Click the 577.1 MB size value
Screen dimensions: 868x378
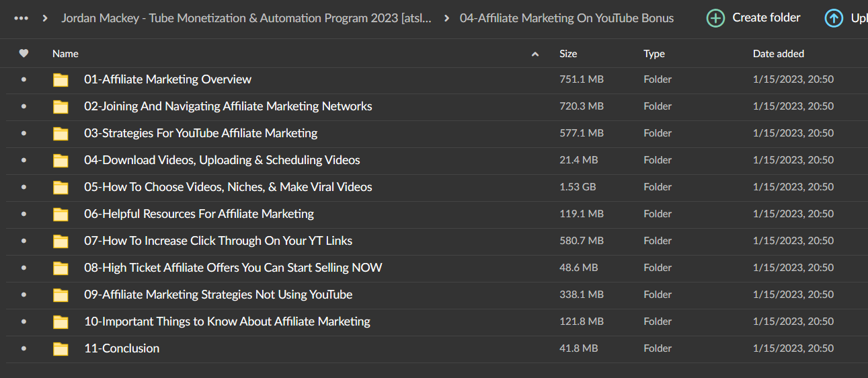(x=582, y=133)
